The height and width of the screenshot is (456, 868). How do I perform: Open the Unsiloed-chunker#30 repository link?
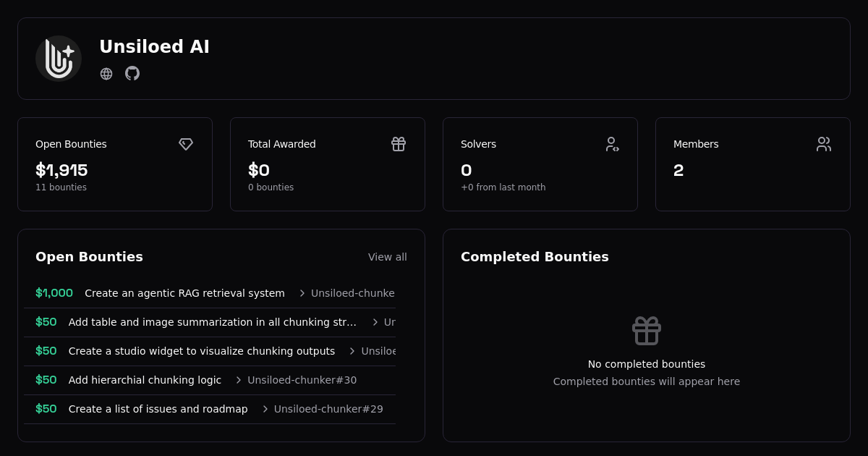click(302, 379)
